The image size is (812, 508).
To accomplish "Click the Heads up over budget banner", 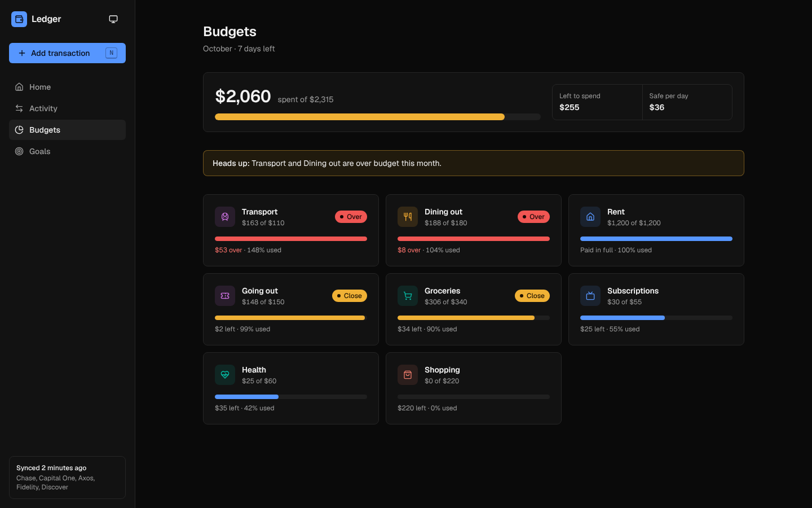I will pos(474,163).
